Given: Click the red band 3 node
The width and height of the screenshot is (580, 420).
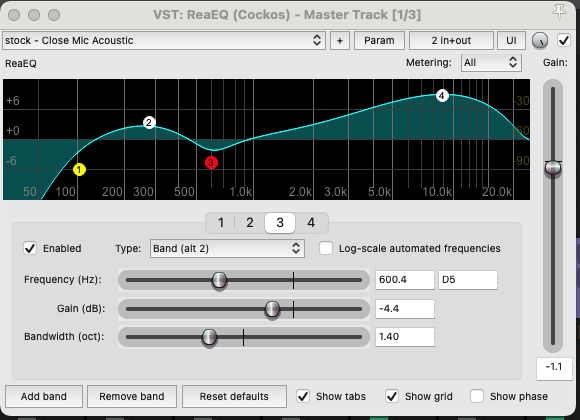Looking at the screenshot, I should [211, 162].
